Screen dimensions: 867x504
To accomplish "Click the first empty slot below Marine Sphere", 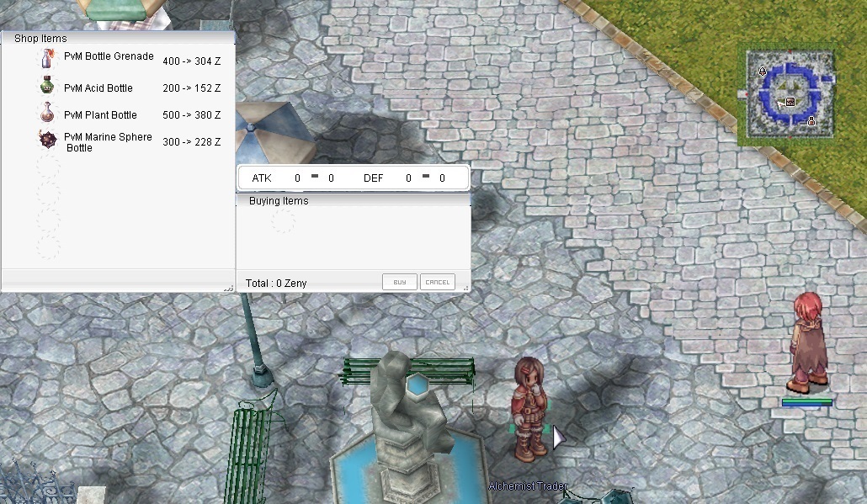I will [x=48, y=167].
